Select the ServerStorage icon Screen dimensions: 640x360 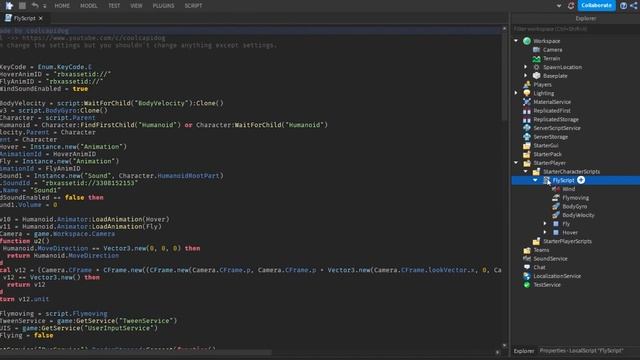coord(527,137)
